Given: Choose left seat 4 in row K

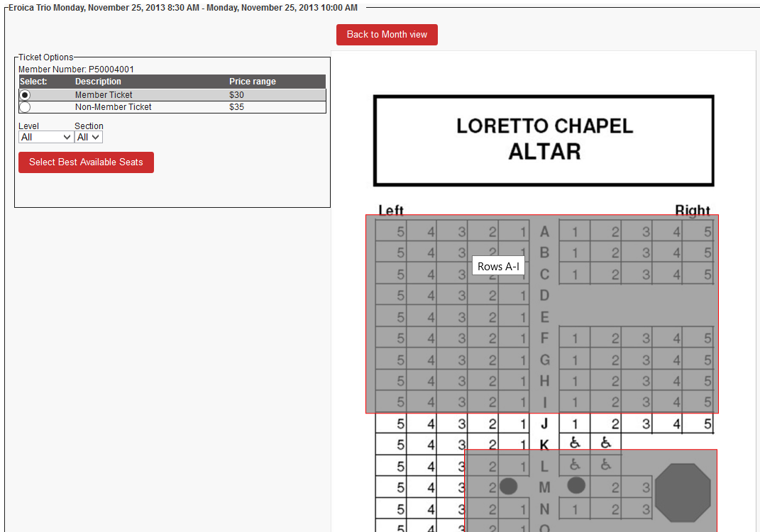Looking at the screenshot, I should (x=431, y=445).
